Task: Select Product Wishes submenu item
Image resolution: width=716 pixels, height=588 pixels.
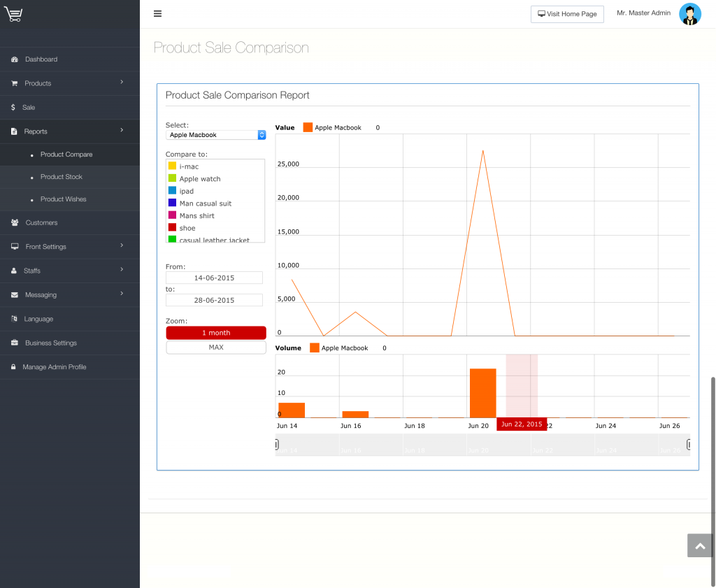Action: pyautogui.click(x=70, y=199)
